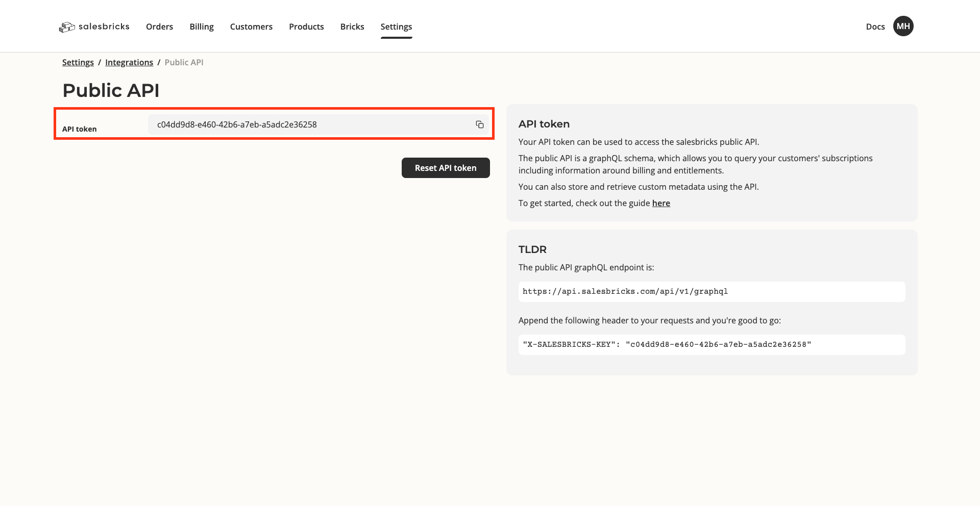Screen dimensions: 980x506
Task: Click the X-SALESBRICKS-KEY header code box
Action: pos(712,345)
